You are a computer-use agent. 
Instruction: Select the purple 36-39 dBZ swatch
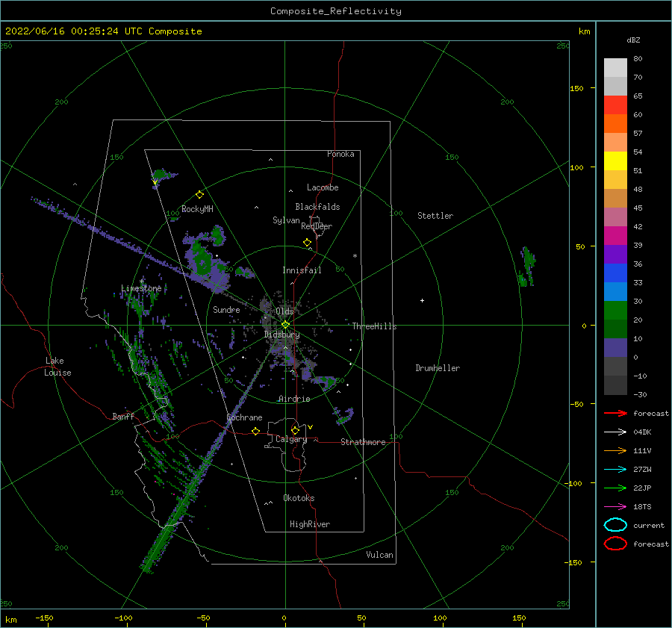point(615,255)
